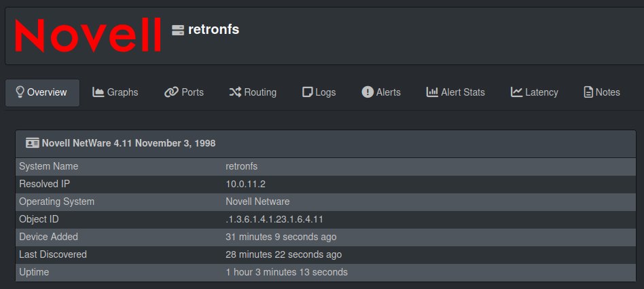Click the exclamation circle icon for Alerts
The width and height of the screenshot is (644, 289).
(368, 92)
